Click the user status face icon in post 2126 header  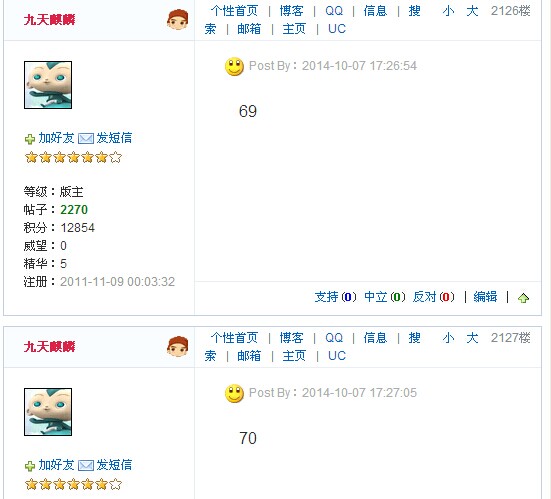177,20
